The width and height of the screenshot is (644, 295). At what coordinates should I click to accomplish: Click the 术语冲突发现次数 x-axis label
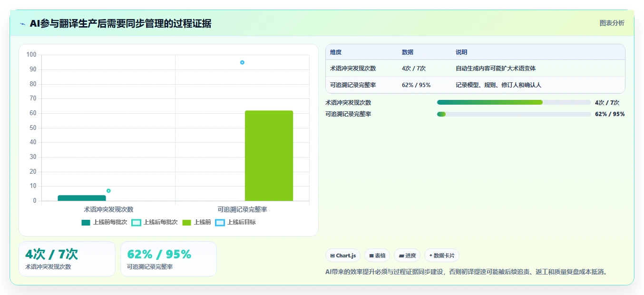point(108,209)
